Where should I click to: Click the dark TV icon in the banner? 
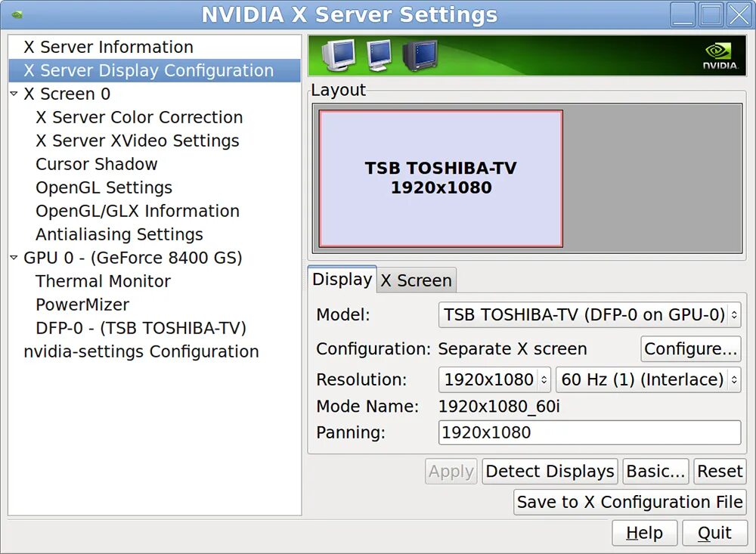coord(420,55)
